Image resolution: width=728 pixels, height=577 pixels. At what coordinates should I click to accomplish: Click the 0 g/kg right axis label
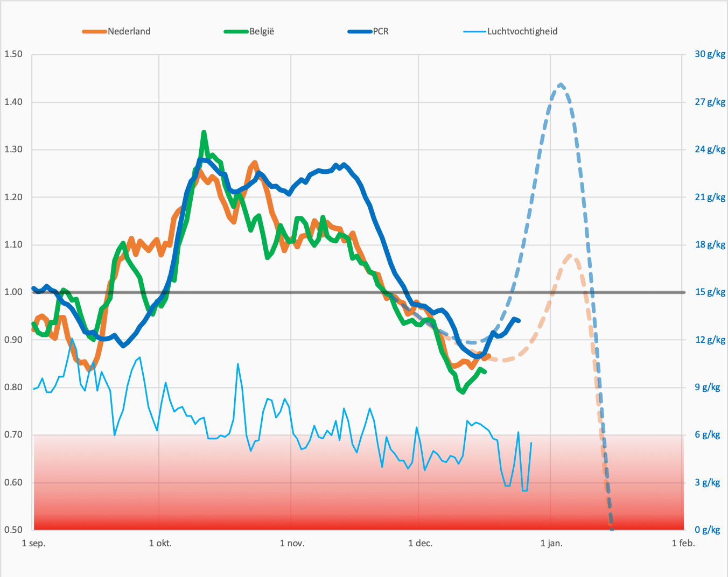click(x=708, y=530)
